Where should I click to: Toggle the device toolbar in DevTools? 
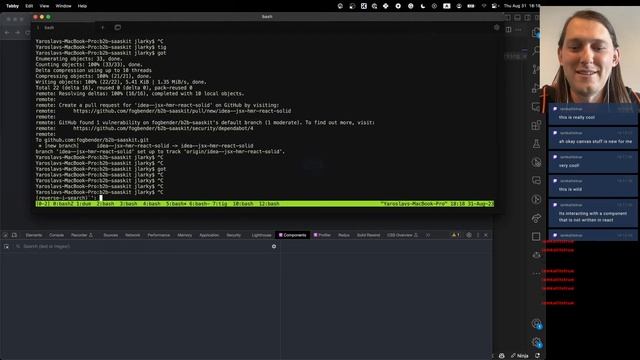pos(14,235)
